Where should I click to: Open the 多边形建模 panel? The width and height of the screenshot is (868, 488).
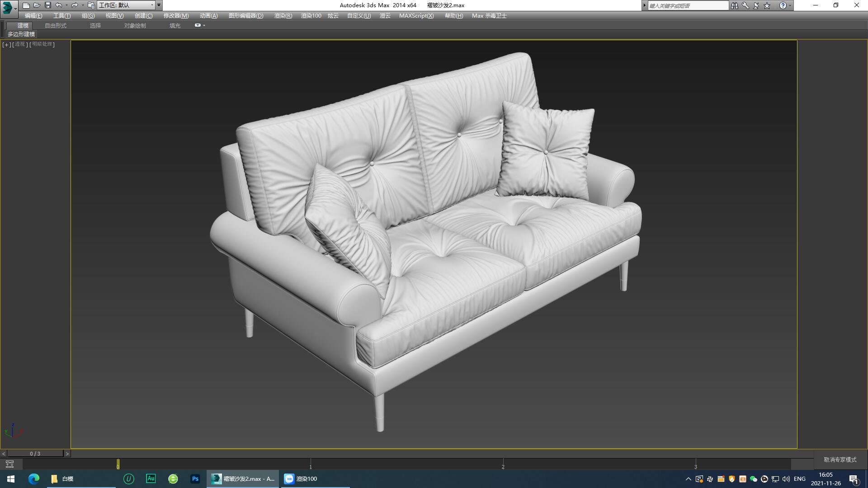pyautogui.click(x=21, y=34)
